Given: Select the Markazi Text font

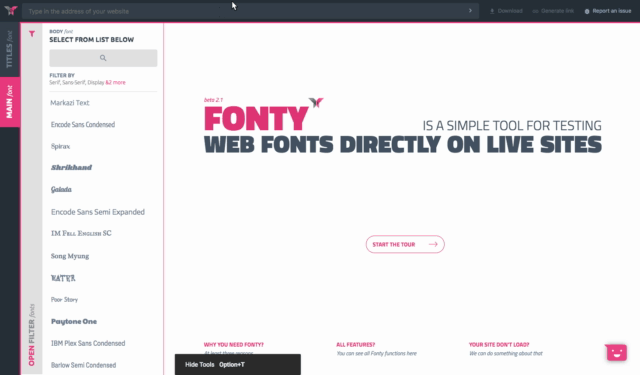Looking at the screenshot, I should pos(70,103).
